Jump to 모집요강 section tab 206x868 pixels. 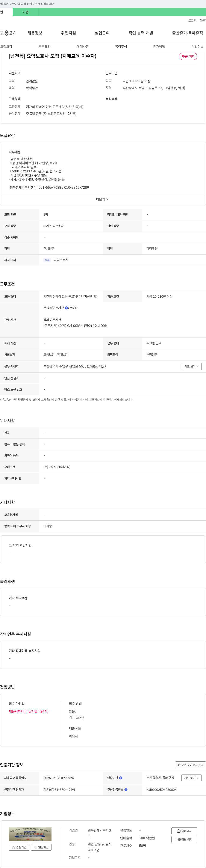(x=6, y=47)
